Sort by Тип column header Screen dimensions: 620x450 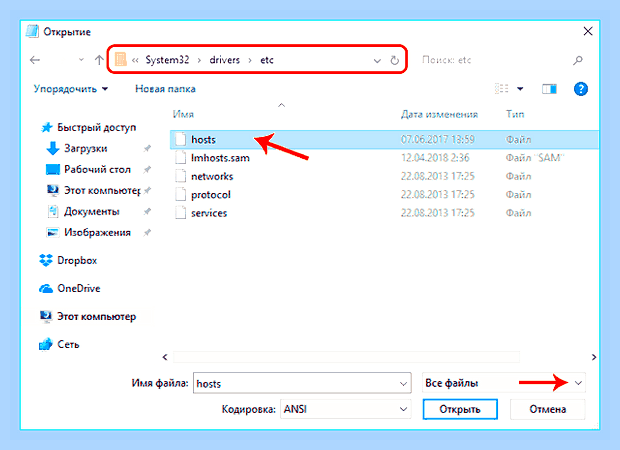coord(515,114)
